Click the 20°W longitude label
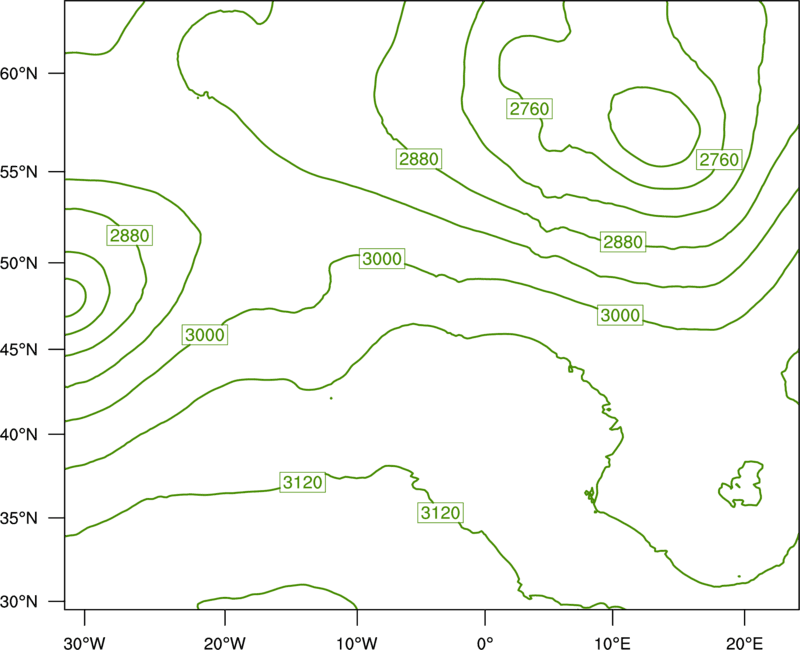The height and width of the screenshot is (650, 800). click(x=224, y=643)
